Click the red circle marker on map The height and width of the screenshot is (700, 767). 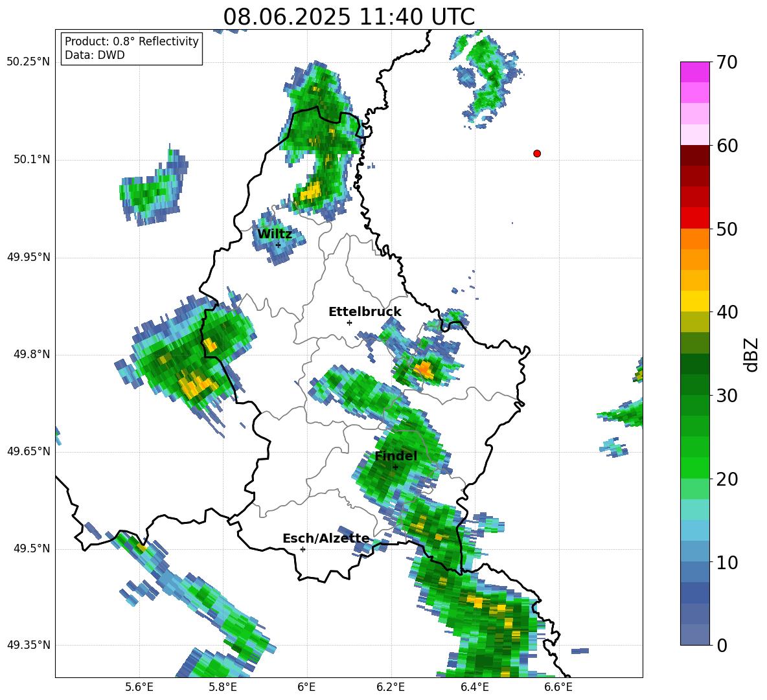tap(537, 153)
